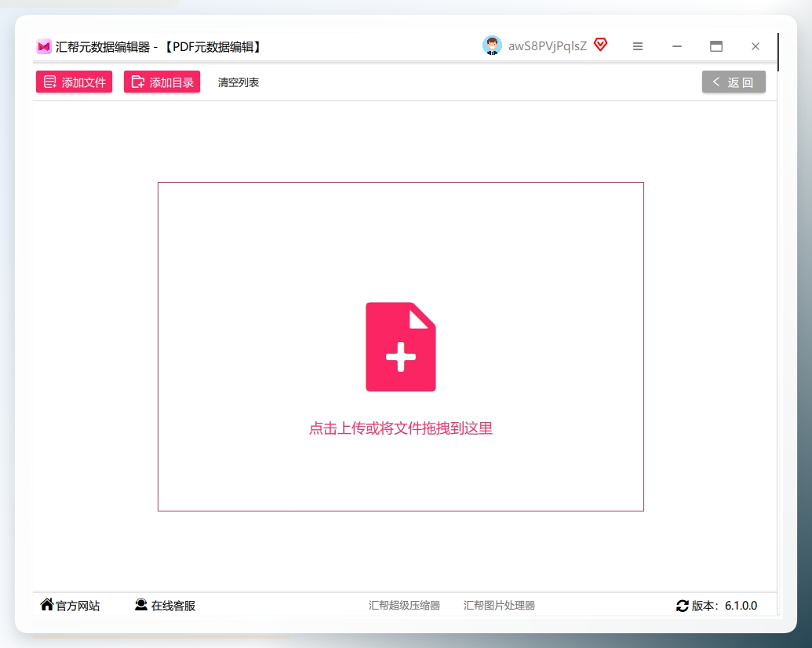Image resolution: width=812 pixels, height=648 pixels.
Task: Click the red VIP diamond badge
Action: point(601,45)
